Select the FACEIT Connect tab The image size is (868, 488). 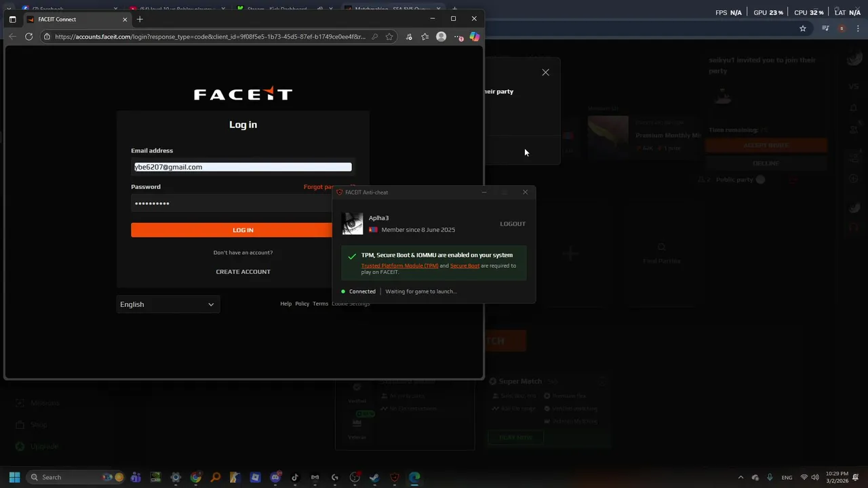pyautogui.click(x=77, y=19)
